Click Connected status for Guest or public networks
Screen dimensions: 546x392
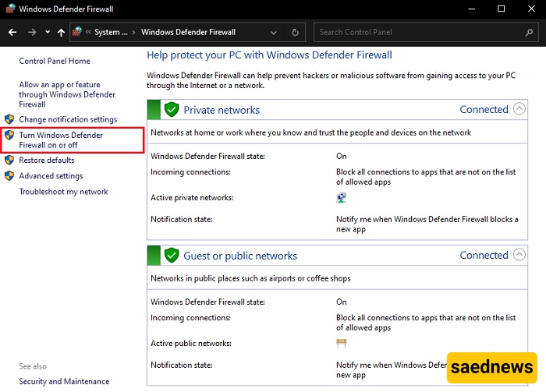click(x=484, y=255)
